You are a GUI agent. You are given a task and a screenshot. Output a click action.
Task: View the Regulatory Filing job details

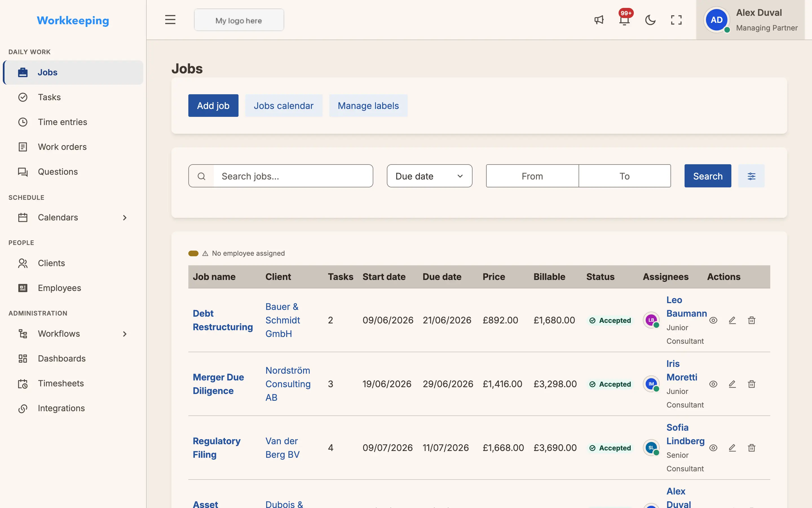click(x=713, y=448)
